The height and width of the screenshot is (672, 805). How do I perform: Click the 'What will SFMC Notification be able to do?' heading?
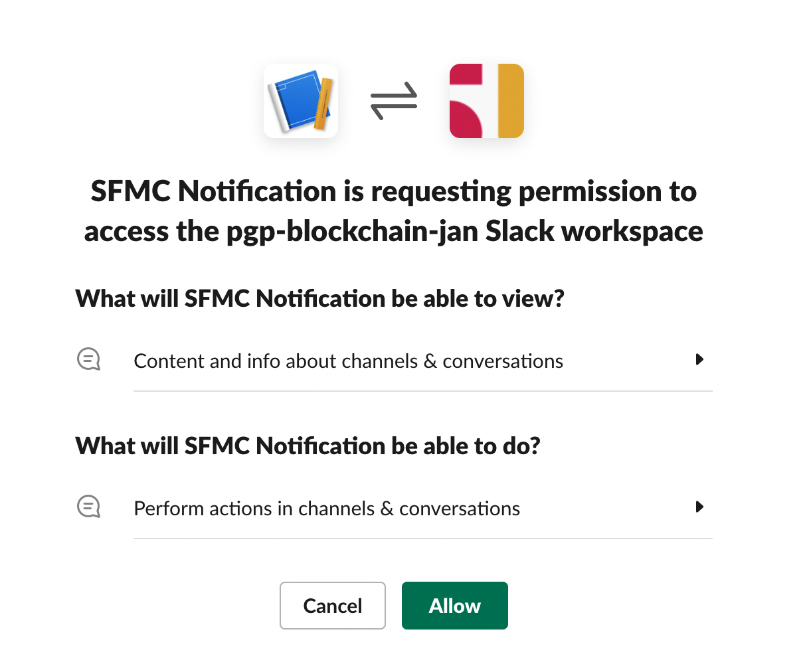pyautogui.click(x=308, y=446)
